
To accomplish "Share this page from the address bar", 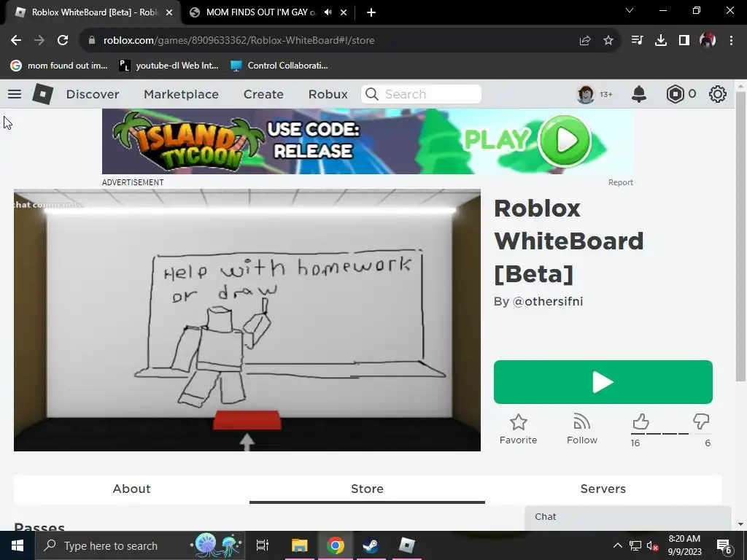I will click(585, 41).
